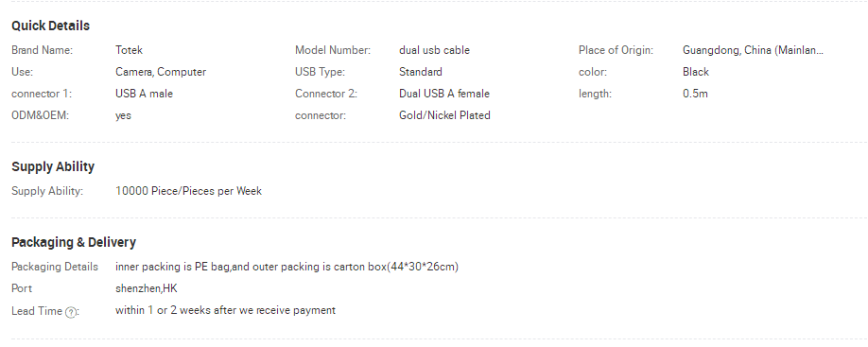Click the 0.5m length value
This screenshot has width=868, height=347.
click(x=695, y=94)
